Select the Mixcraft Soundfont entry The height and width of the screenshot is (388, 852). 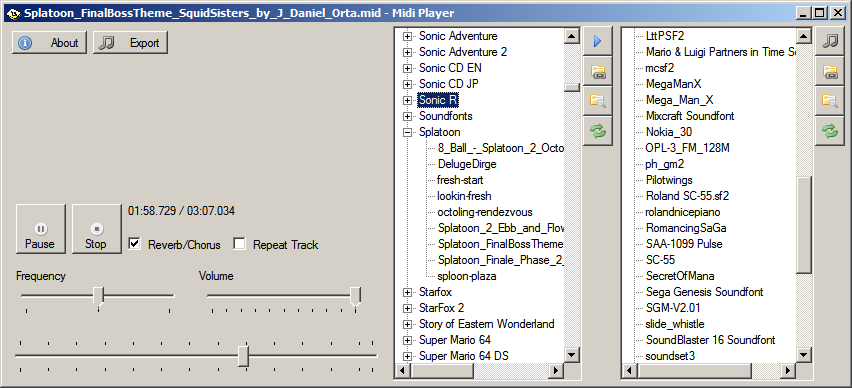point(690,116)
